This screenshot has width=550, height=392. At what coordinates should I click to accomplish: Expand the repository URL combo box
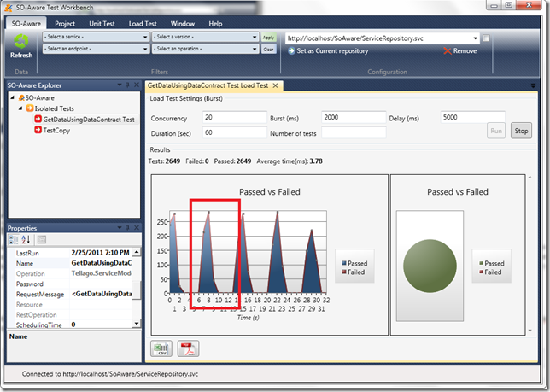pyautogui.click(x=476, y=38)
